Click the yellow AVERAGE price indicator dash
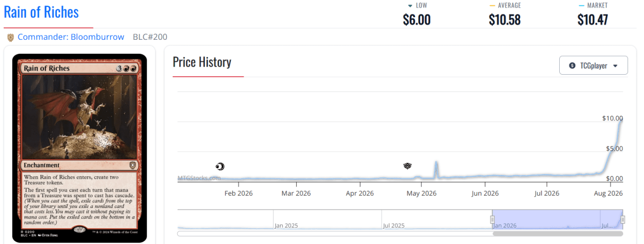This screenshot has width=644, height=244. [492, 5]
